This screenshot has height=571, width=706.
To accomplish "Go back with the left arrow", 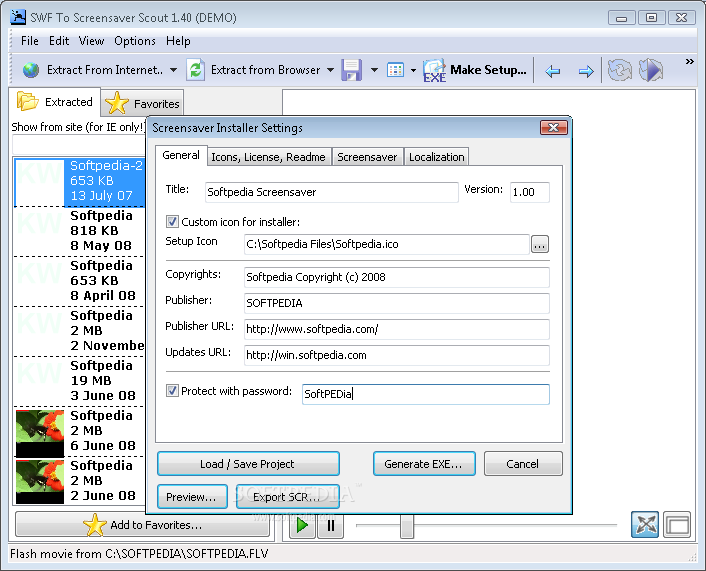I will point(552,71).
